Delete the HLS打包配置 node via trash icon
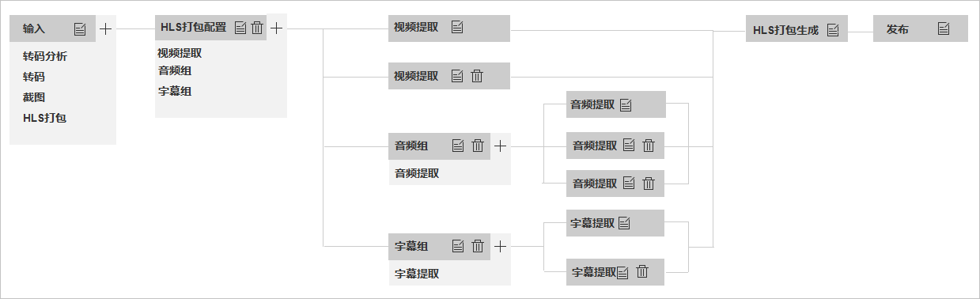The height and width of the screenshot is (299, 980). 257,28
